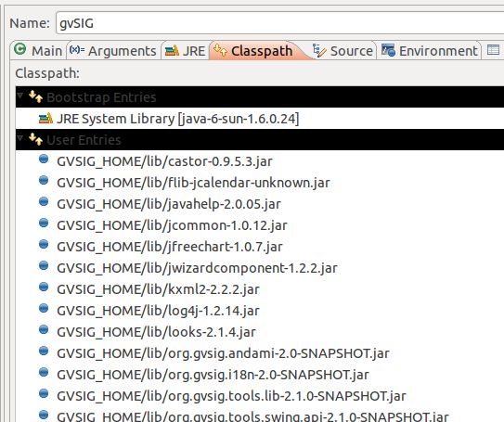Go to the Environment tab

click(429, 50)
